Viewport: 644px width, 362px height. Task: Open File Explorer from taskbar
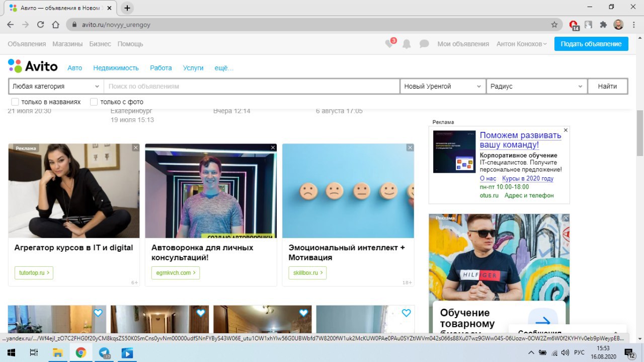58,352
